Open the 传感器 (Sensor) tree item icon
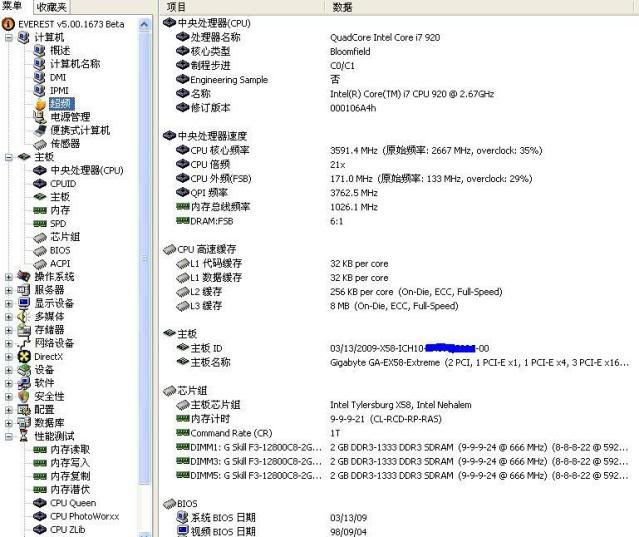 (40, 143)
